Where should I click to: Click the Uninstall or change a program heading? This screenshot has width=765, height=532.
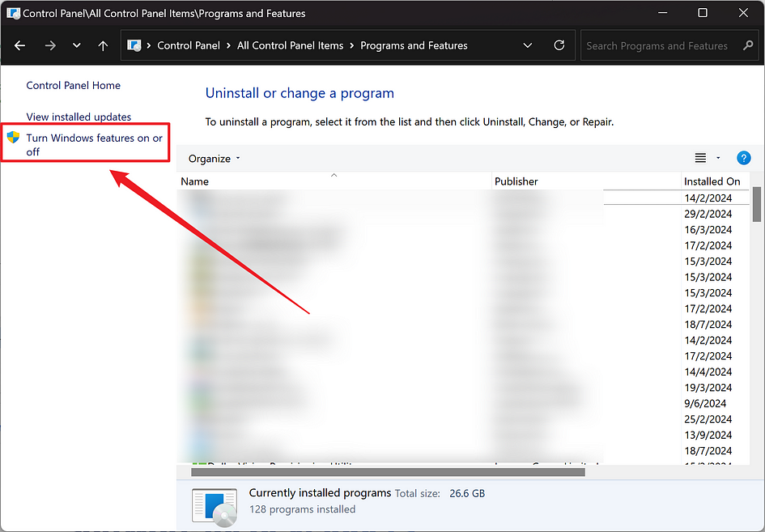tap(300, 93)
